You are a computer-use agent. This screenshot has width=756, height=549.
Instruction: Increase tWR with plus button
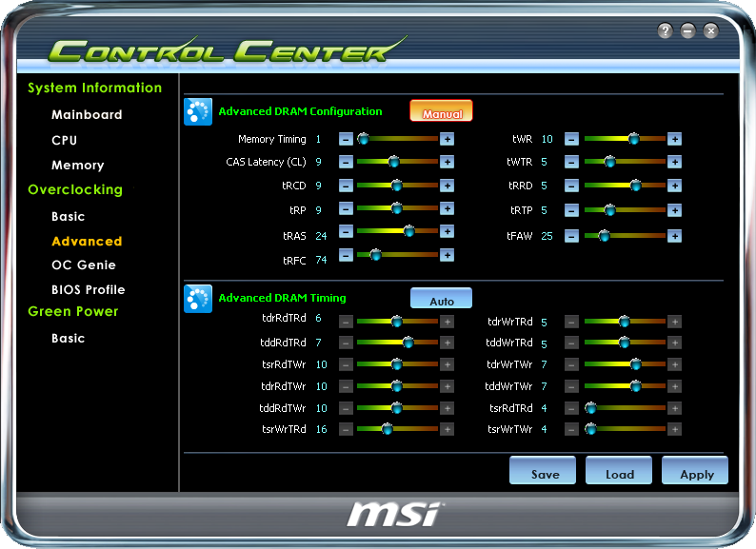pos(674,139)
